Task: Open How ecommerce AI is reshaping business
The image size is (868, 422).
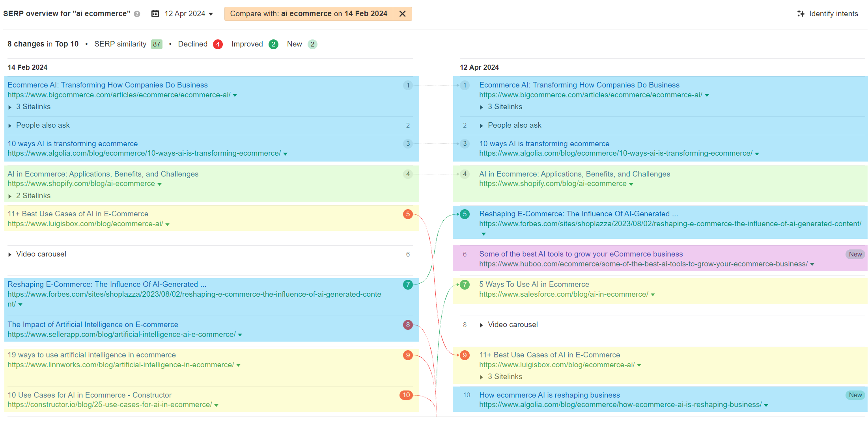Action: click(549, 395)
